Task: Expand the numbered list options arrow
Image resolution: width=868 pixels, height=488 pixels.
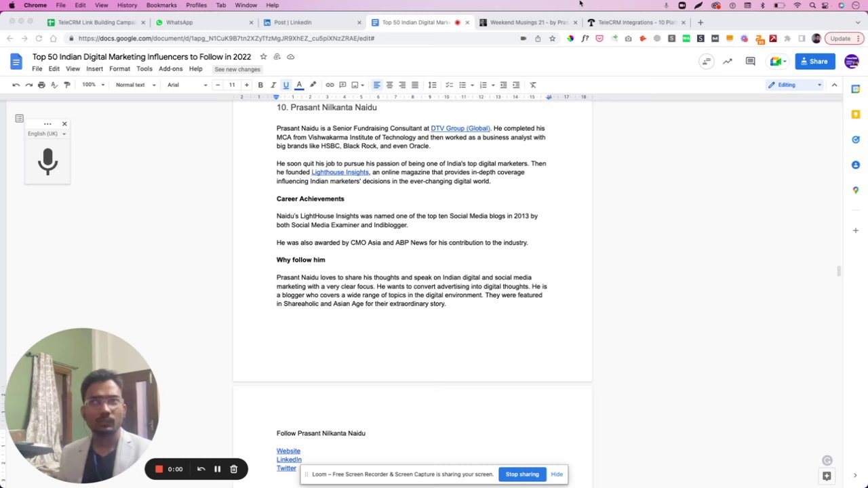Action: (x=493, y=85)
